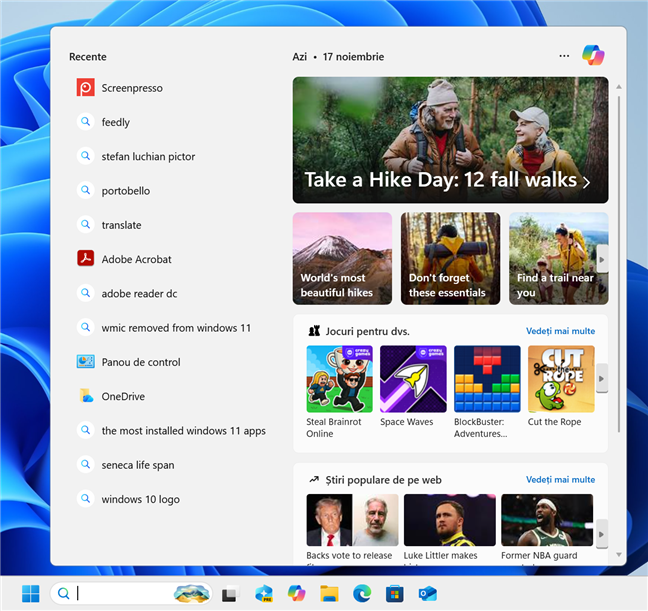Viewport: 648px width, 611px height.
Task: Open the Panou de control icon
Action: tap(86, 362)
